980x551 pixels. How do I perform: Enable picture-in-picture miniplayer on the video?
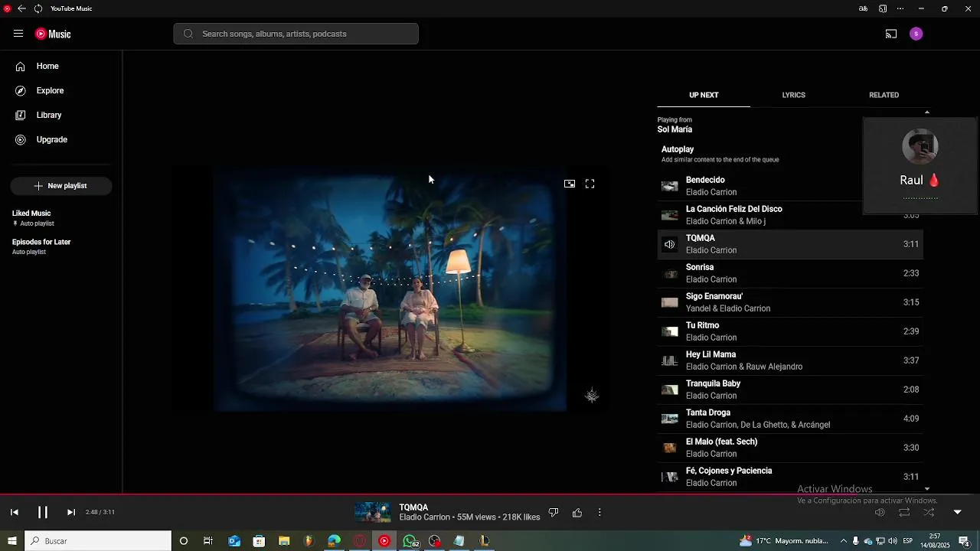(x=570, y=184)
